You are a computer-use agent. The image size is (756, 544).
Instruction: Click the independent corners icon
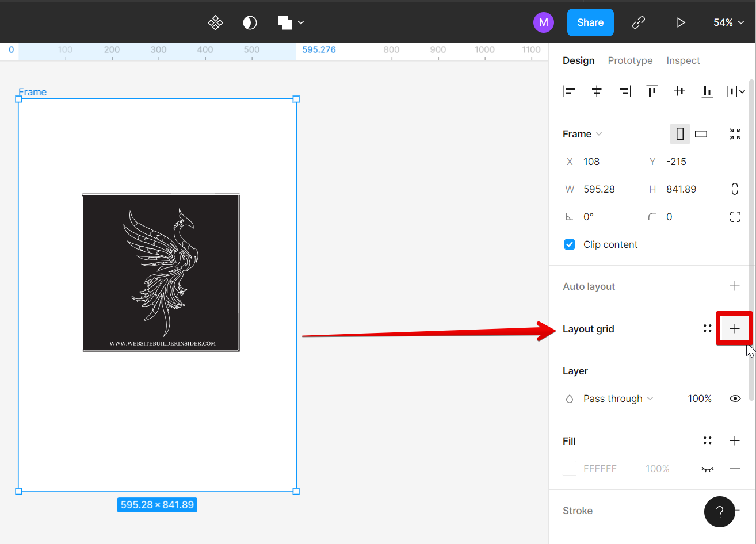pos(735,217)
